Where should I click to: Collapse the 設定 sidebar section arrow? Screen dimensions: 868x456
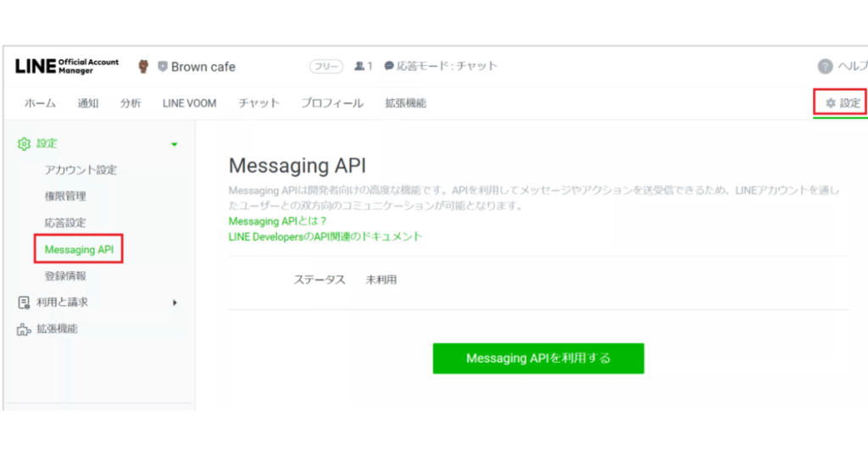175,144
